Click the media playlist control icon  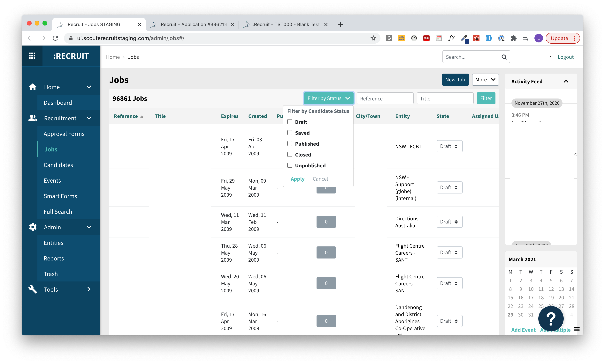526,38
